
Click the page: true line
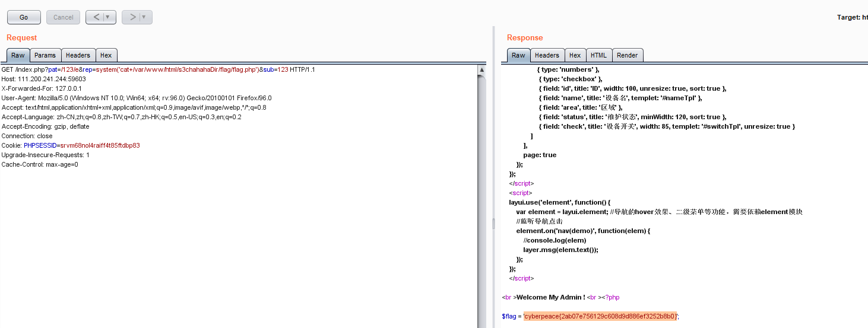(x=540, y=155)
